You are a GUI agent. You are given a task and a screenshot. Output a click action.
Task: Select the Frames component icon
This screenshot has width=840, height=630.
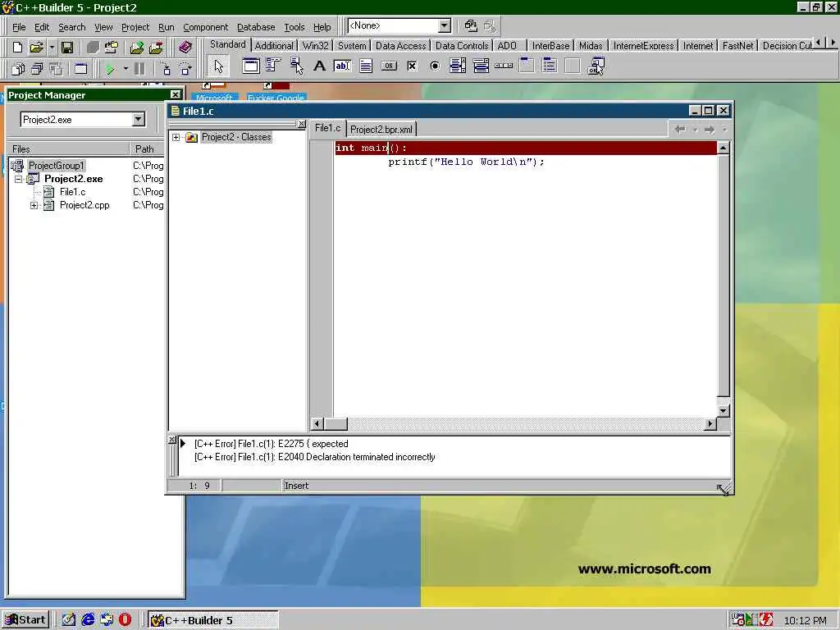point(251,66)
